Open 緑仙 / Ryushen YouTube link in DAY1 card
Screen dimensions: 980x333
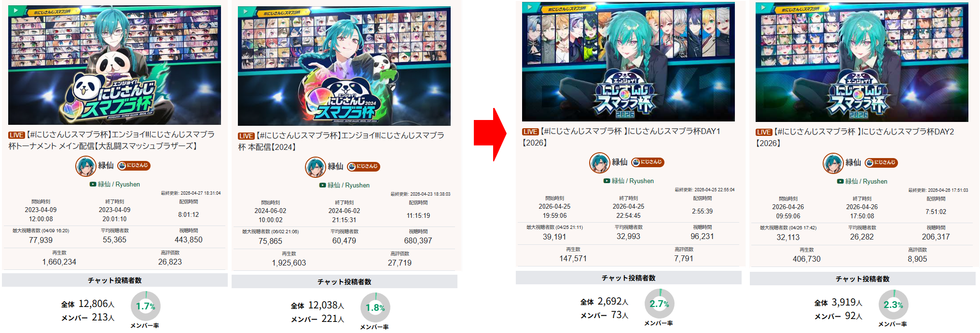[x=629, y=181]
